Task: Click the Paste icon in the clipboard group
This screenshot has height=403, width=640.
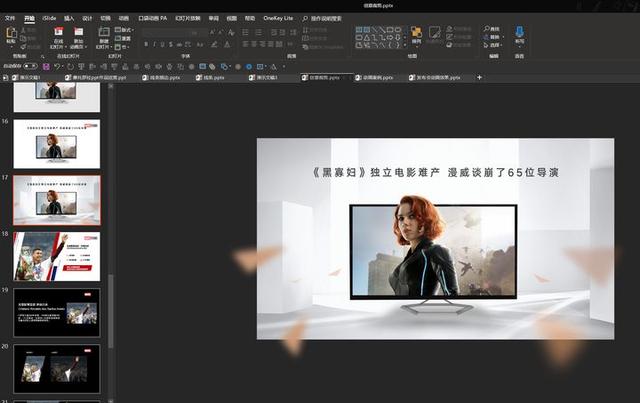Action: [10, 35]
